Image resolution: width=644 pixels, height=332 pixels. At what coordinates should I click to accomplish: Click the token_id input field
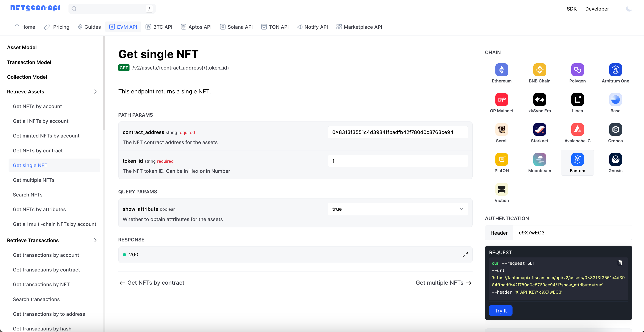tap(398, 161)
